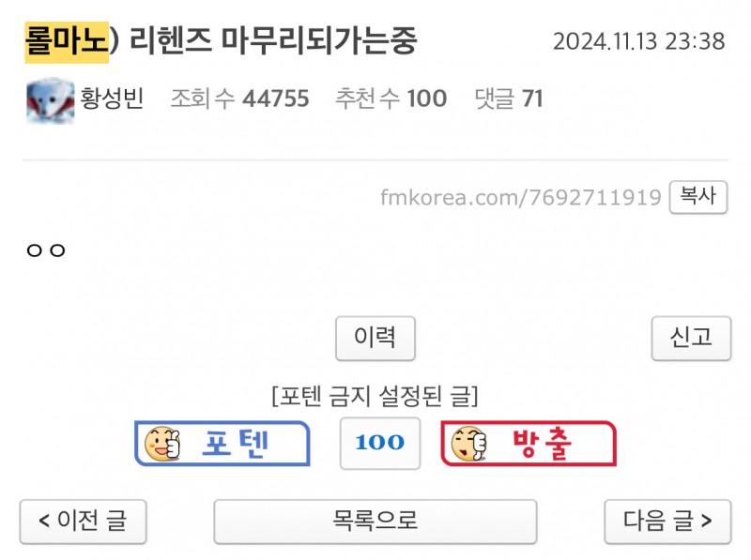Open the fmkorea.com/7692711919 link
751x560 pixels.
(x=521, y=198)
